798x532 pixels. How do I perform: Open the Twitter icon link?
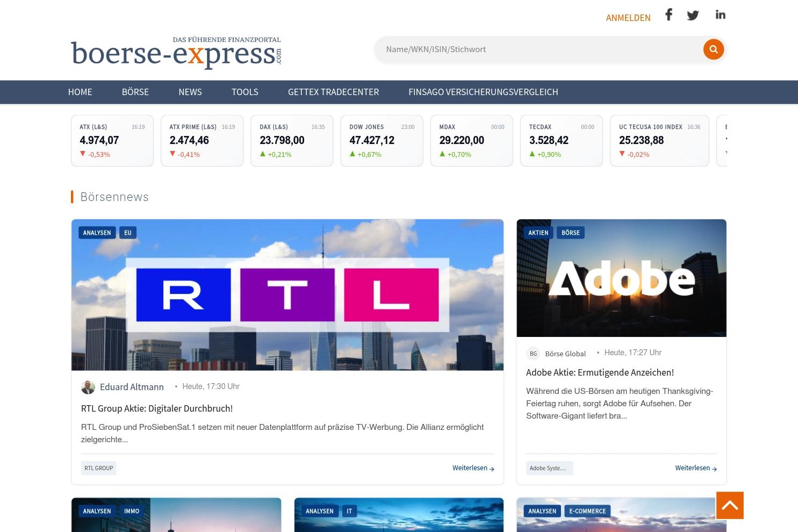tap(693, 15)
